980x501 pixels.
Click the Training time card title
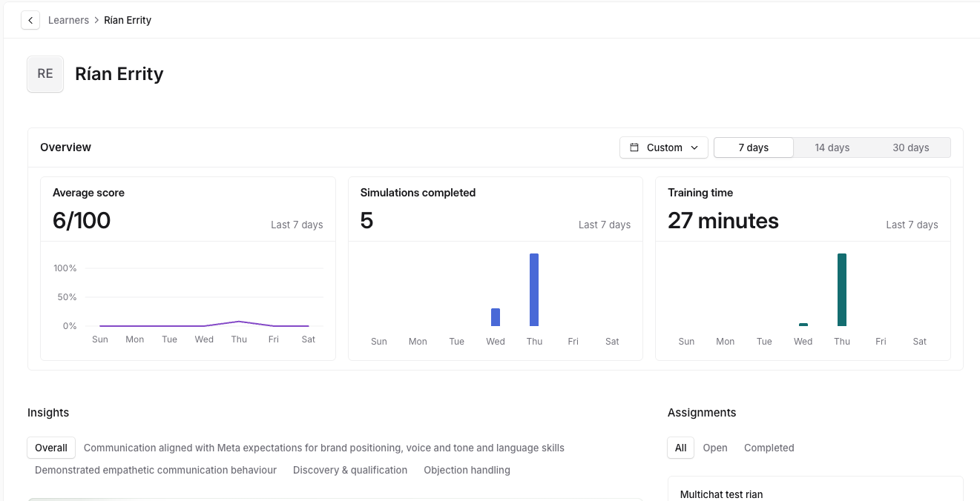click(x=700, y=193)
